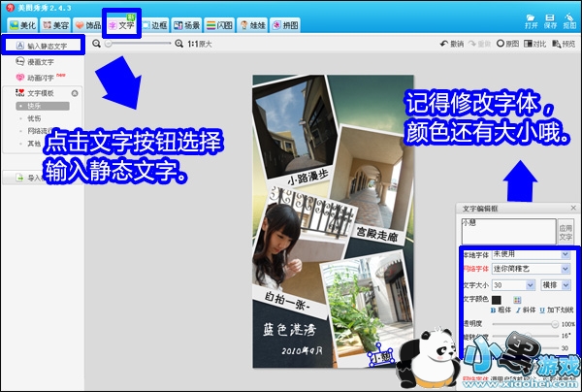
Task: Reset view with 1:1原大
Action: [199, 44]
